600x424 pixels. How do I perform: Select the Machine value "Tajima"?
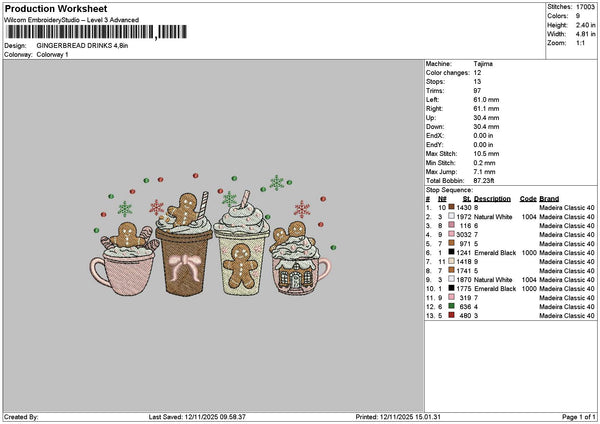tap(483, 64)
